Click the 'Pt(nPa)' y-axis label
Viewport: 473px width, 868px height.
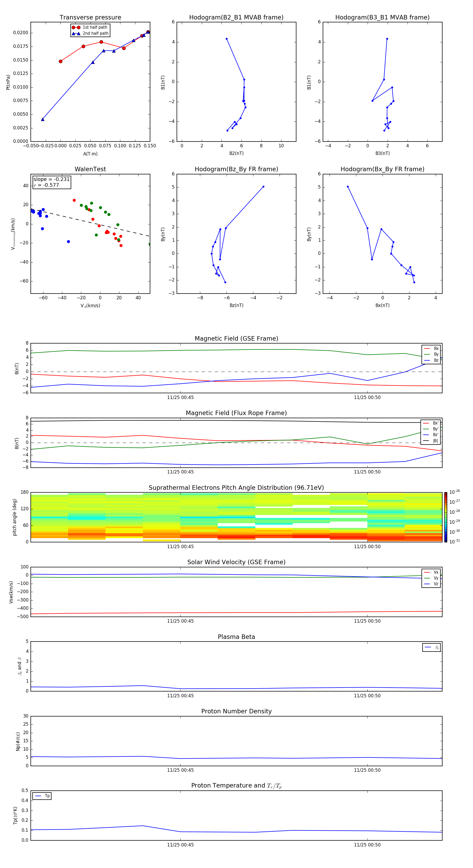[8, 82]
